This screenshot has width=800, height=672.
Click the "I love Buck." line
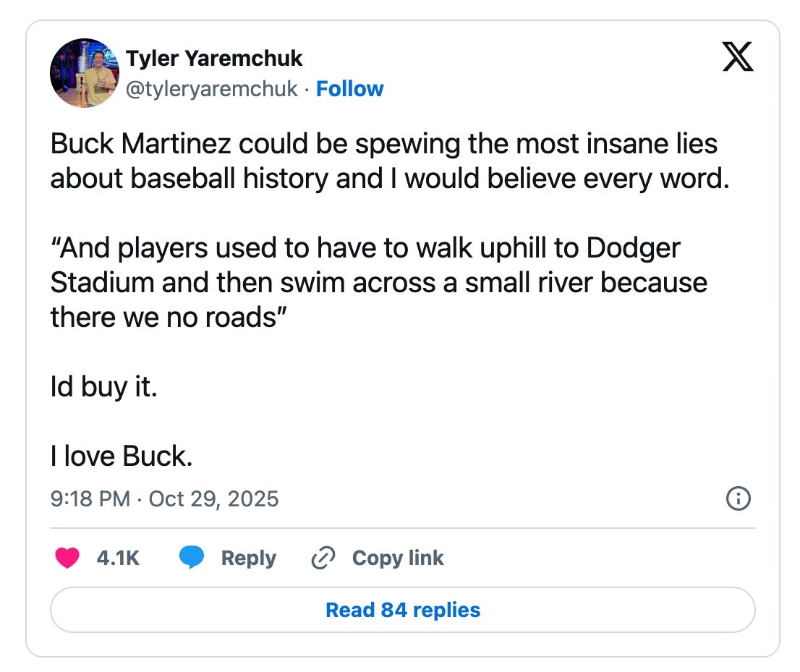121,456
